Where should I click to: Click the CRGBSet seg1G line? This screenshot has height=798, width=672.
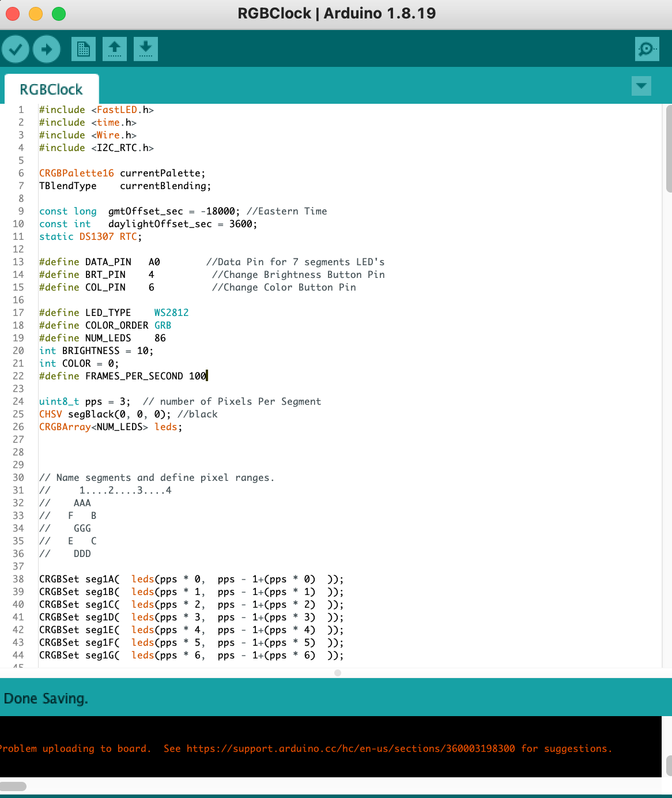[x=191, y=655]
